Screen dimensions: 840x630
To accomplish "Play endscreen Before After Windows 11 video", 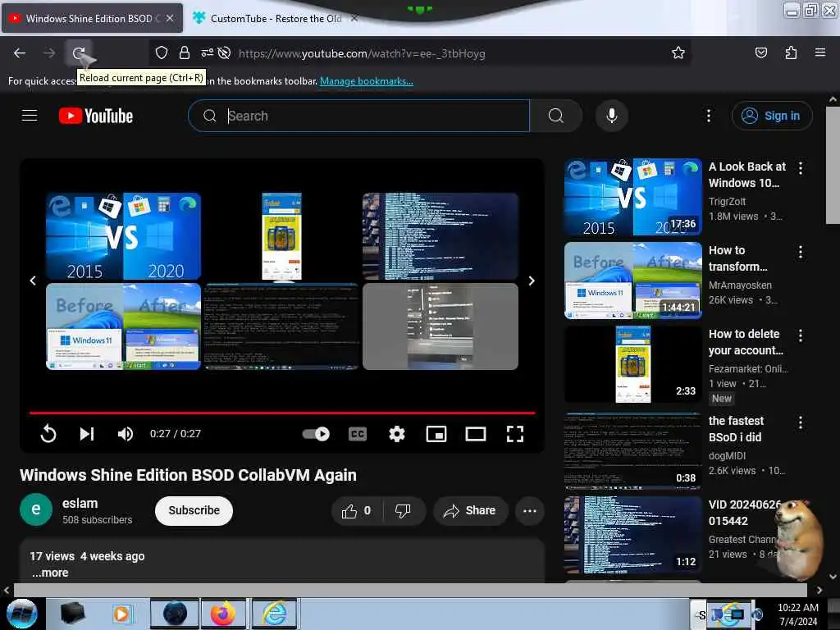I will click(123, 326).
